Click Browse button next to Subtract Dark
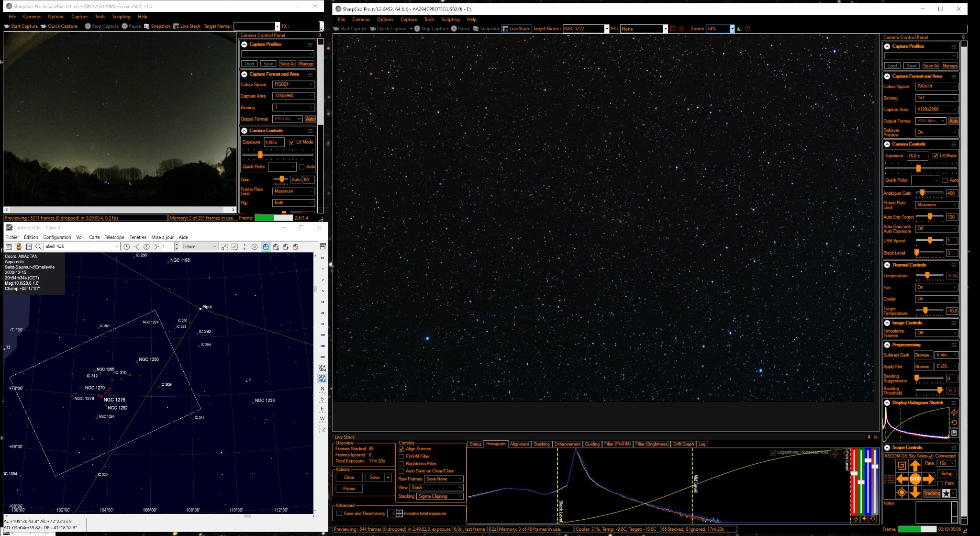This screenshot has height=536, width=980. tap(923, 355)
